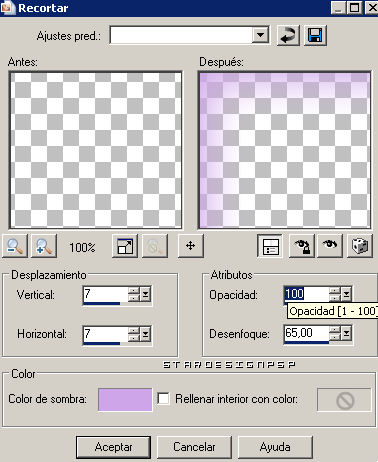Toggle the proof eye icon

click(330, 246)
